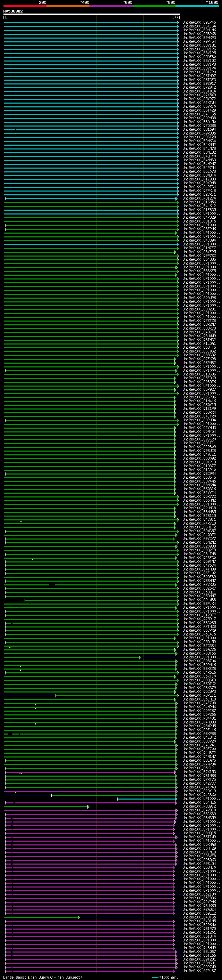The width and height of the screenshot is (222, 980).
Task: Click hit label UniRef100_C4QDZ2
Action: pos(199,535)
